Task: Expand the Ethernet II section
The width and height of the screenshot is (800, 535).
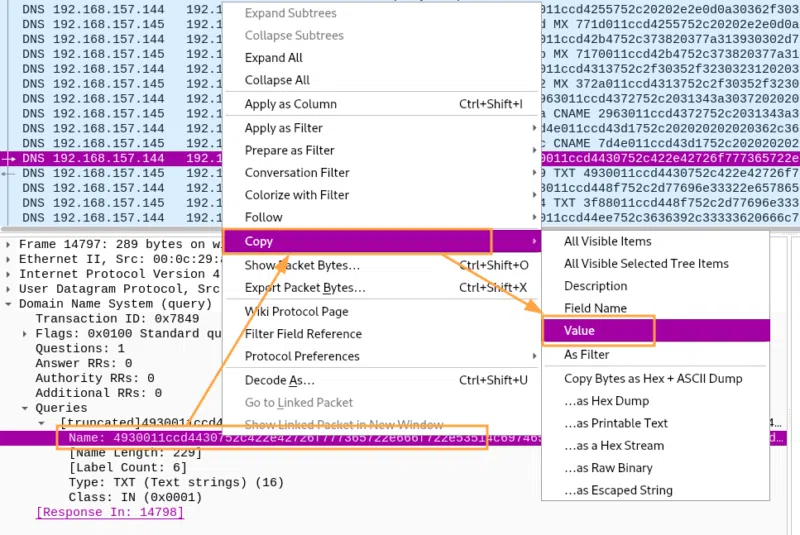Action: [x=9, y=258]
